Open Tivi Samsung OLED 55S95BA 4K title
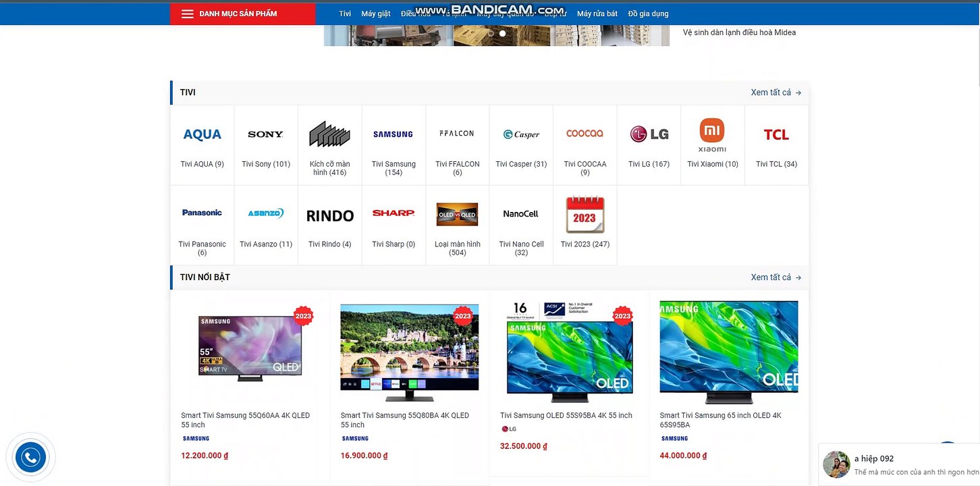Viewport: 980px width, 486px height. (x=566, y=415)
